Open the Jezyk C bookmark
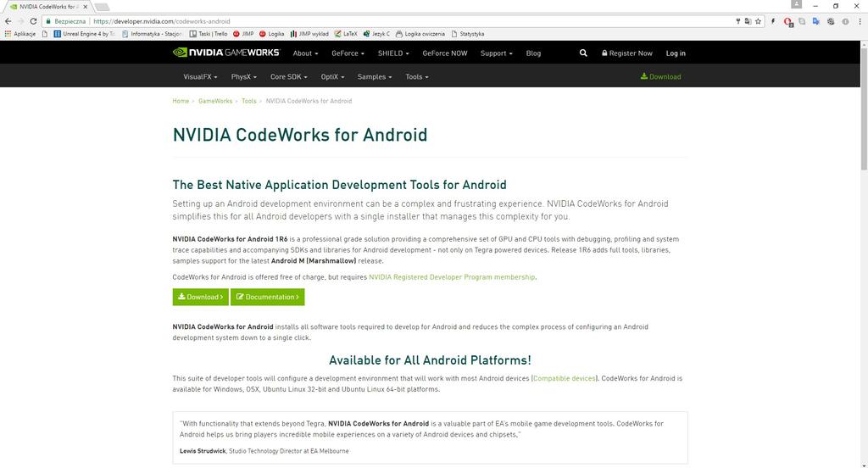Viewport: 868px width, 468px height. 376,34
